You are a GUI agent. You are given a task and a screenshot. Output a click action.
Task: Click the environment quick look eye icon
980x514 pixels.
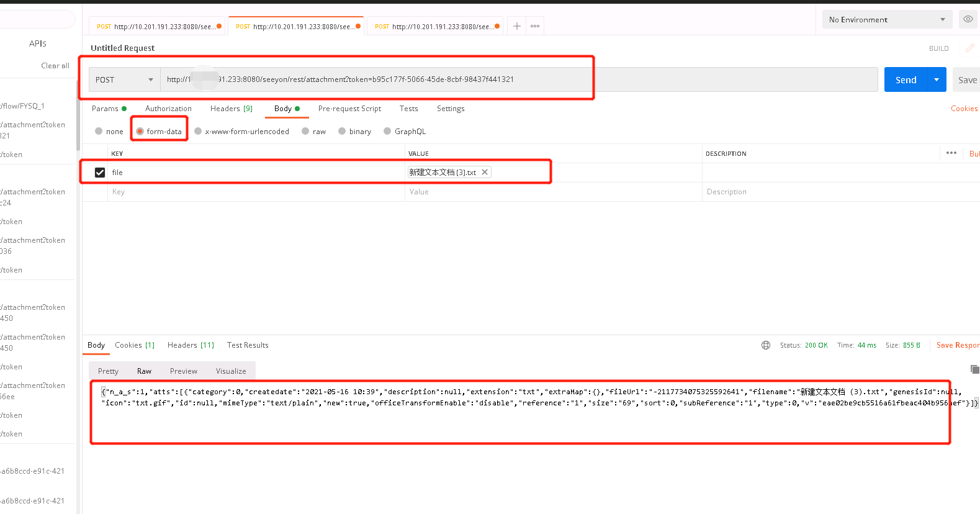(968, 19)
